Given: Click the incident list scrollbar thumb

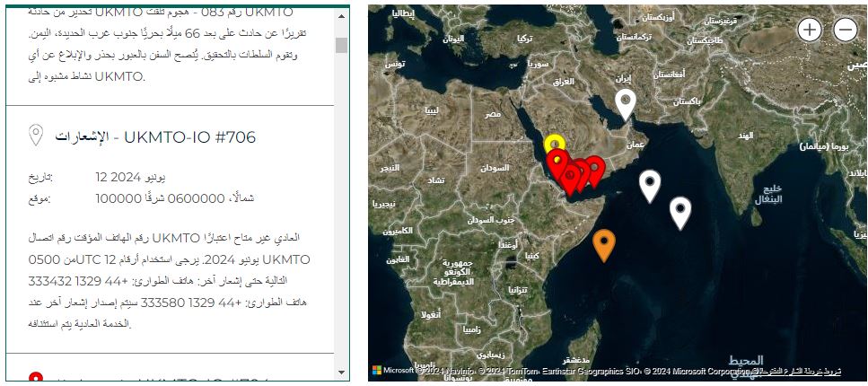Looking at the screenshot, I should [342, 46].
